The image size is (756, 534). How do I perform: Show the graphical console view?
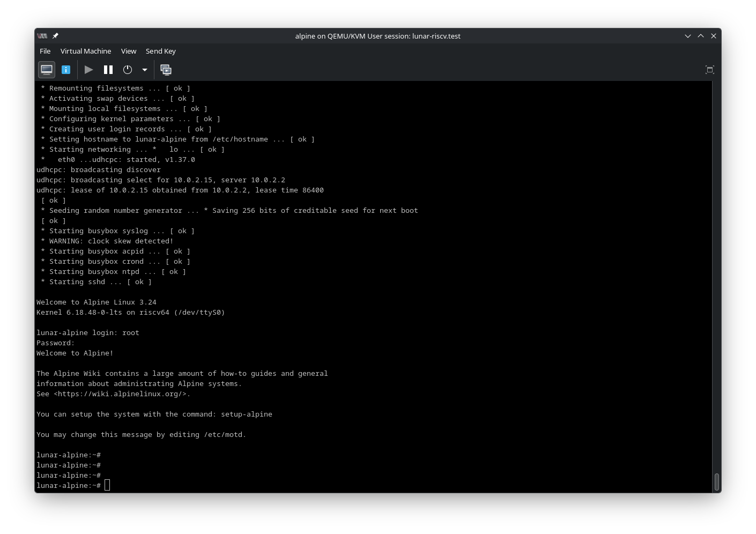coord(47,70)
